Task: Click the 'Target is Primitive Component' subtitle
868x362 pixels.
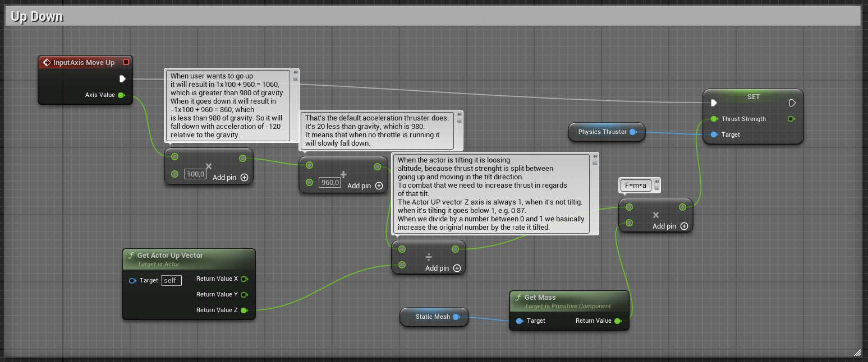Action: [568, 307]
